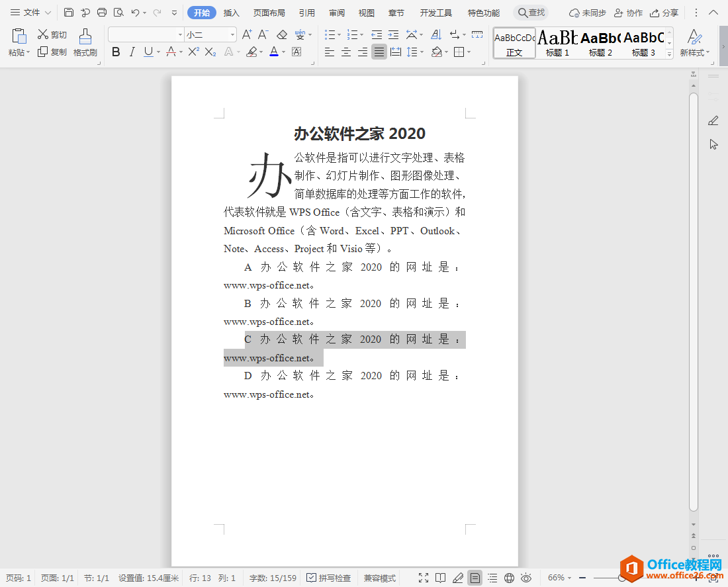
Task: Center align the selected paragraph
Action: tap(345, 52)
